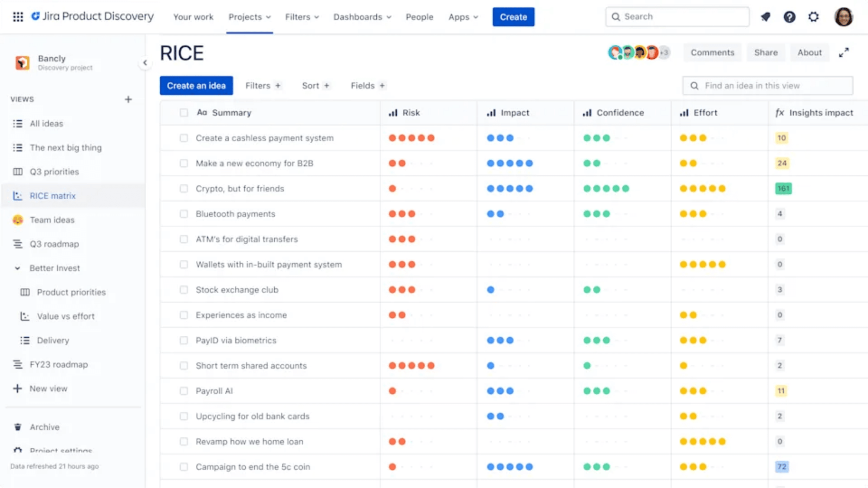Screen dimensions: 868x488
Task: Click the Create an idea button
Action: (x=196, y=86)
